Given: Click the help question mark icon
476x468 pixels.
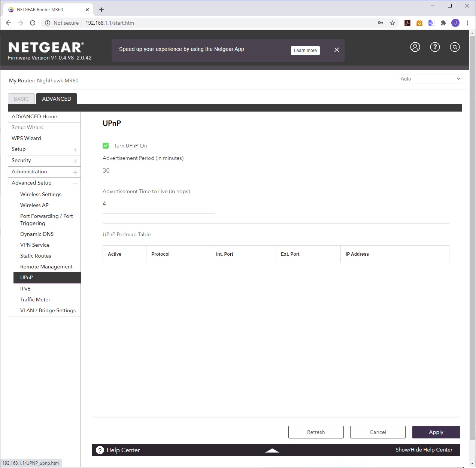Looking at the screenshot, I should point(435,47).
